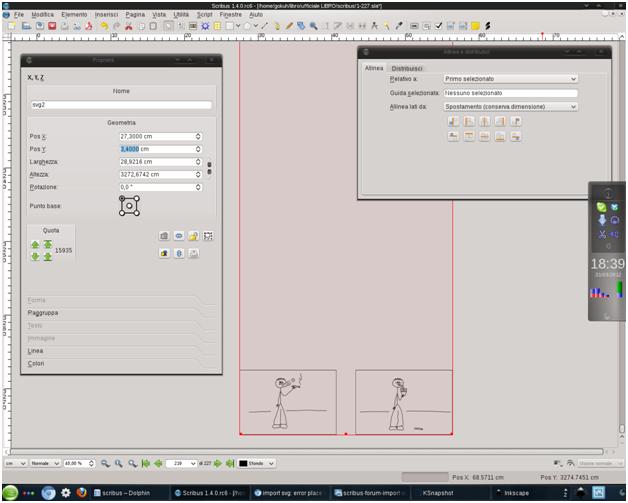Viewport: 628px width, 503px height.
Task: Click the yellow Undo arrow
Action: coord(104,26)
